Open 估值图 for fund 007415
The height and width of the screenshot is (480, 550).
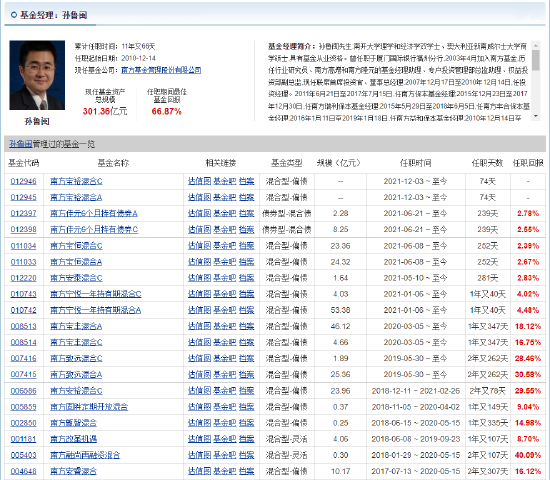point(200,375)
